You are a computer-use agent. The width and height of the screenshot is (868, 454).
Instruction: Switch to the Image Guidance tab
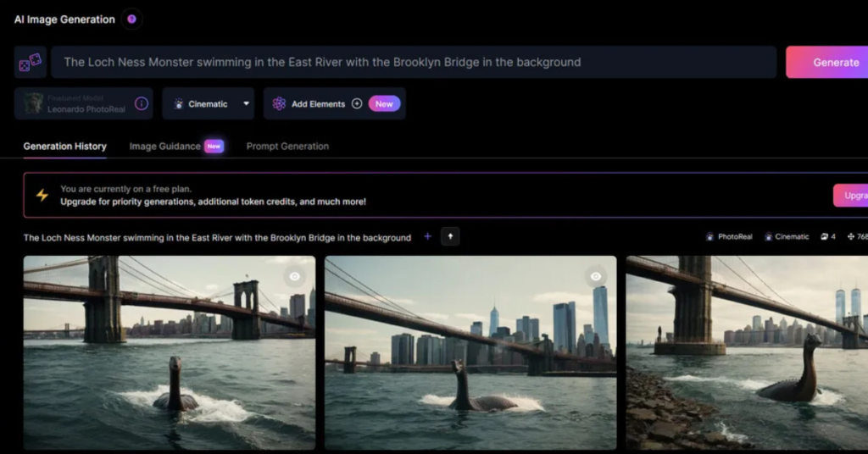pos(165,146)
